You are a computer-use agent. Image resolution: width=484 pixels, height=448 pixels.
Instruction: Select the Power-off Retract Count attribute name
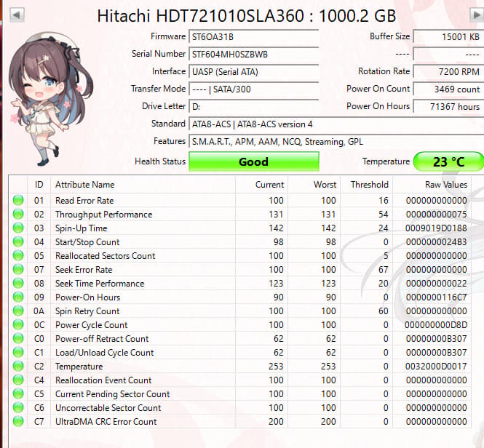tap(102, 339)
